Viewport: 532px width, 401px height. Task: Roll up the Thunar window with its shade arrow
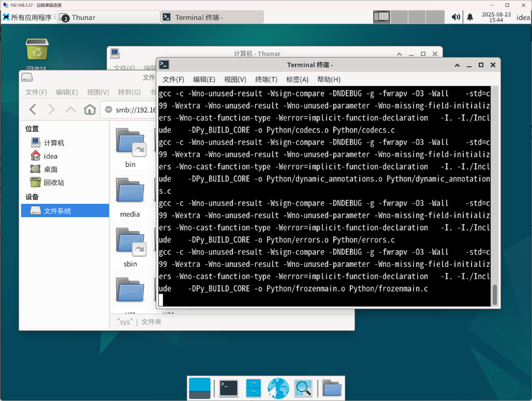(399, 54)
